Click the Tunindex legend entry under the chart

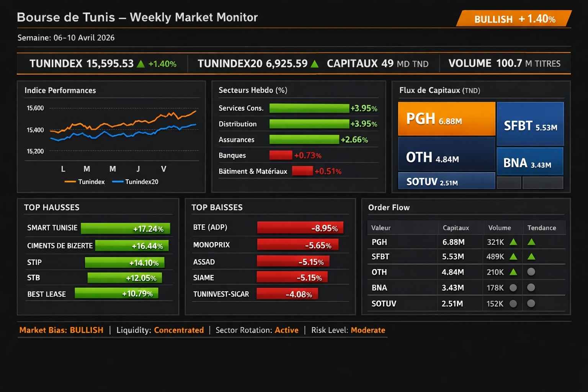(85, 182)
